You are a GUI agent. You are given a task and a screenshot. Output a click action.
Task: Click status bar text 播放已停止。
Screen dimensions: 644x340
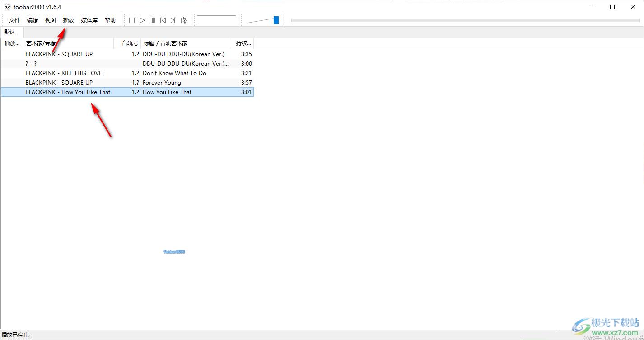pyautogui.click(x=16, y=335)
